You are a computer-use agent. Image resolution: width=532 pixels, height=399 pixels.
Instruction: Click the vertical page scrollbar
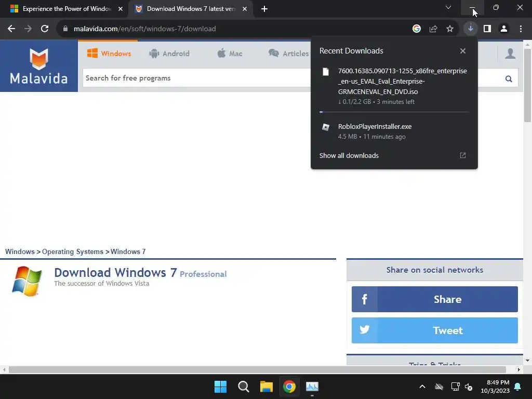(527, 85)
